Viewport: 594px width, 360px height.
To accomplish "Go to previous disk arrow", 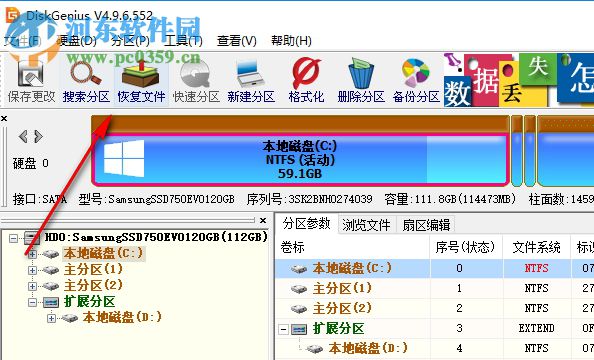I will [x=23, y=136].
